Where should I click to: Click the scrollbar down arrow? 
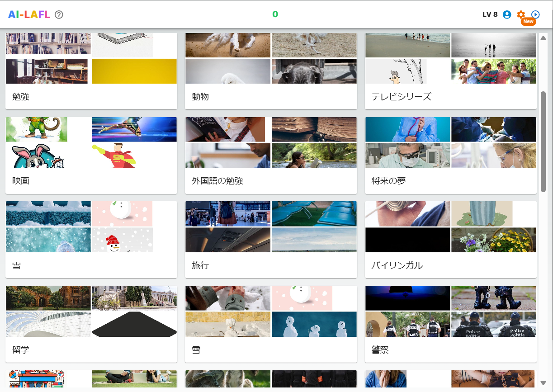544,383
